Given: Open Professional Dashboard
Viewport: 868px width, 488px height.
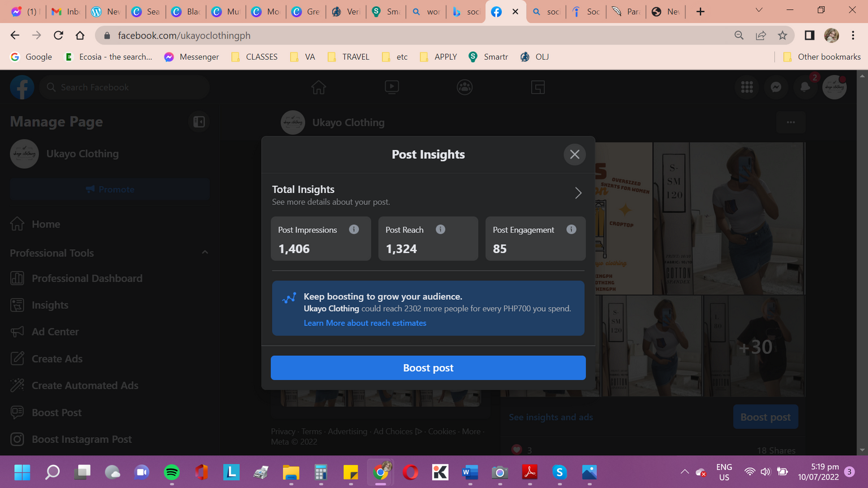Looking at the screenshot, I should pyautogui.click(x=110, y=278).
